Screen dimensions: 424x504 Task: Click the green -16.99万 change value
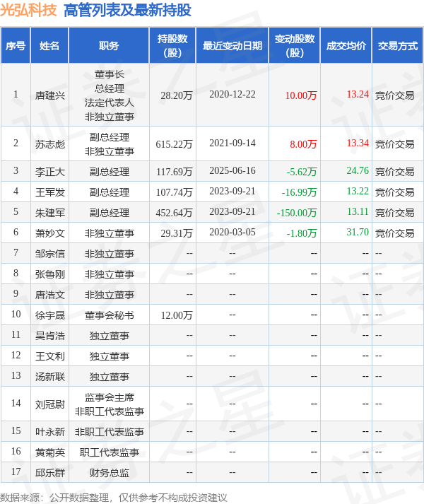click(300, 192)
